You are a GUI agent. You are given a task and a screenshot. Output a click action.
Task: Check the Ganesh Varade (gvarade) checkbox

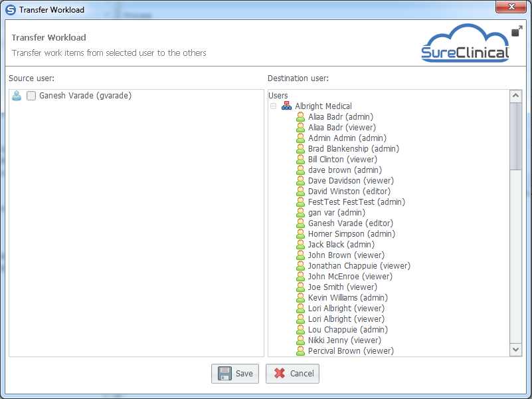(x=31, y=96)
